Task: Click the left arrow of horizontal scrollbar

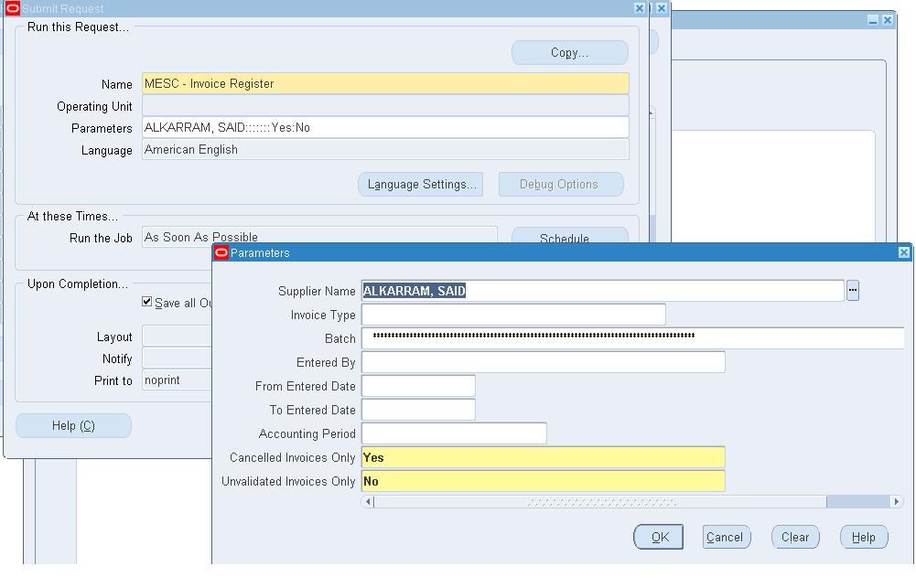Action: pos(368,502)
